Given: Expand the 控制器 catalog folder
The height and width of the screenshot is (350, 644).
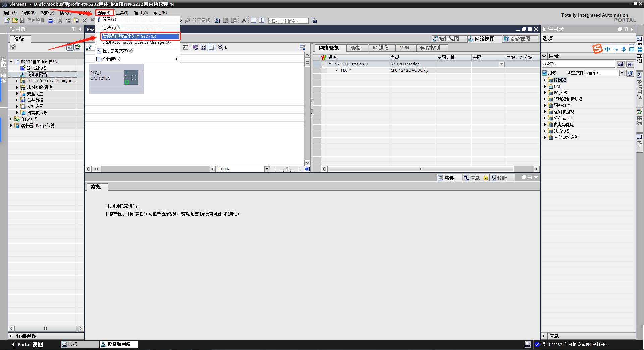Looking at the screenshot, I should pyautogui.click(x=545, y=80).
